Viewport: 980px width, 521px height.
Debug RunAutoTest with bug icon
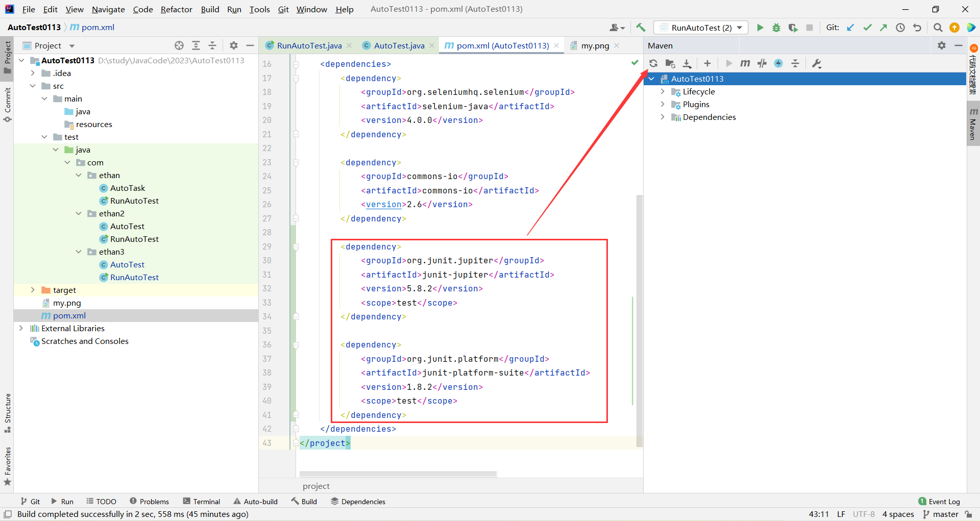point(776,28)
